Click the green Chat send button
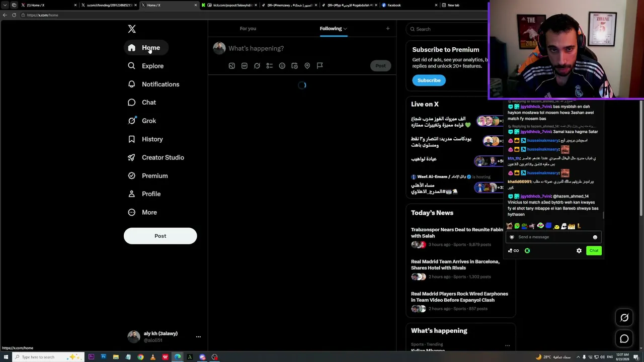Viewport: 644px width, 362px height. pos(594,251)
